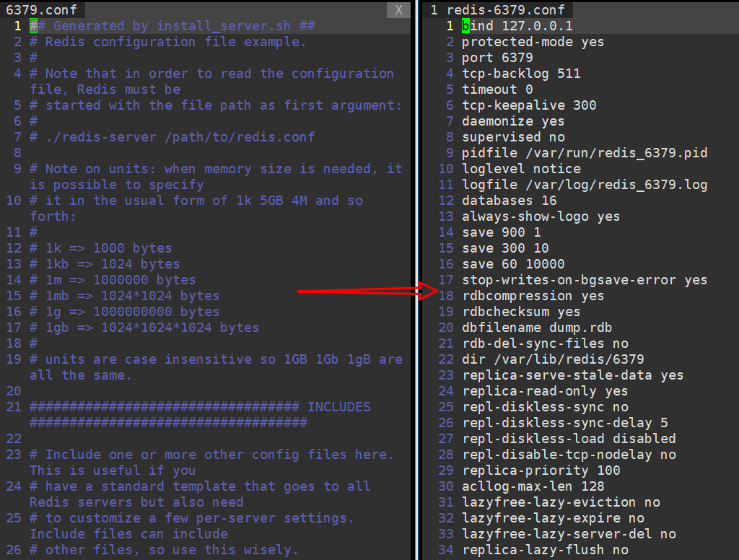
Task: Click the line 'timeout 0'
Action: click(497, 89)
